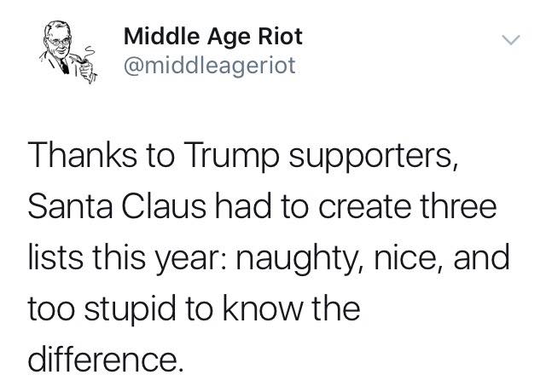Open the Middle Age Riot display name

click(212, 37)
